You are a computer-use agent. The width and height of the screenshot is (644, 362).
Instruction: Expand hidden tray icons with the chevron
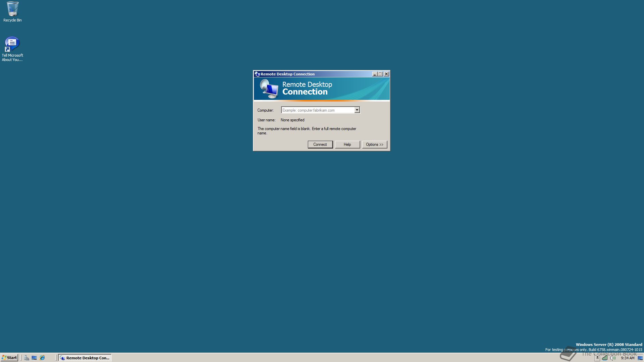pyautogui.click(x=597, y=358)
